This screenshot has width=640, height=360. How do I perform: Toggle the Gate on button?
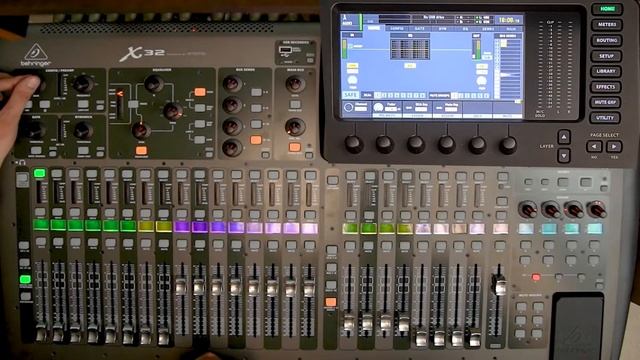point(36,151)
